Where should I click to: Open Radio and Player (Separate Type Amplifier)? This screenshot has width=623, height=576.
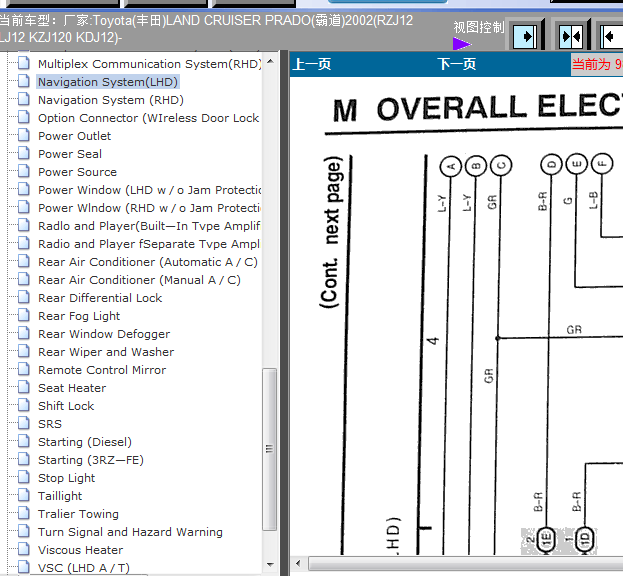tap(149, 244)
